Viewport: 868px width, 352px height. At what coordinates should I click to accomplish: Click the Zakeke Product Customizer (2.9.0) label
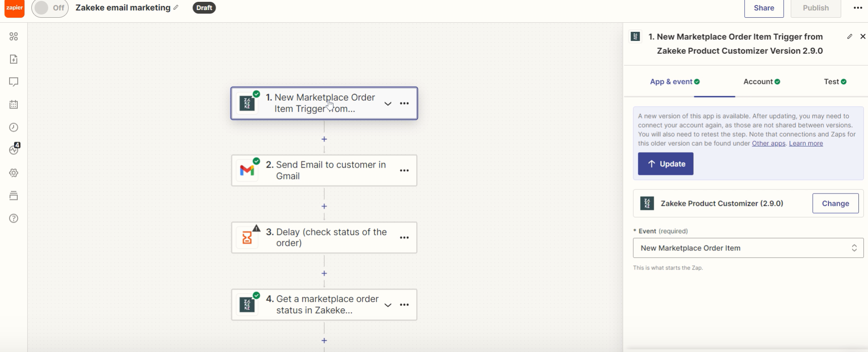coord(722,204)
